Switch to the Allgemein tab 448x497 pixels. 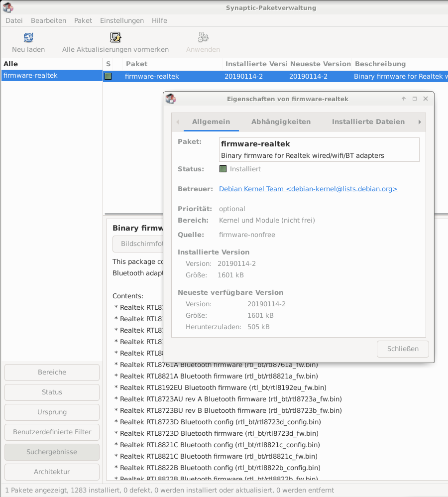click(211, 122)
